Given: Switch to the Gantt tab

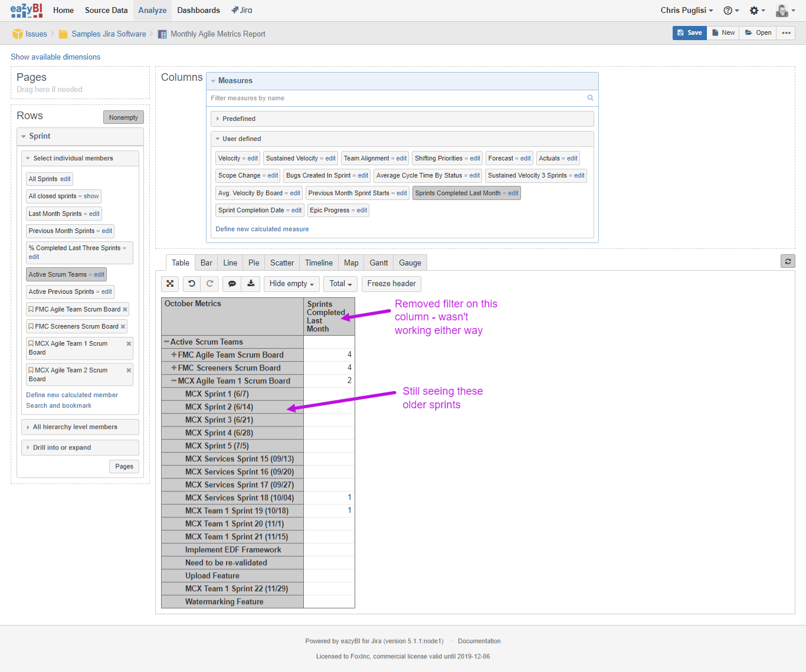Looking at the screenshot, I should (379, 263).
